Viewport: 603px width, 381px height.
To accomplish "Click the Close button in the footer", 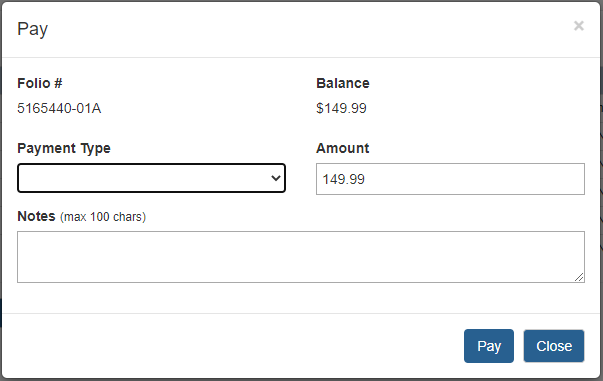I will (554, 346).
